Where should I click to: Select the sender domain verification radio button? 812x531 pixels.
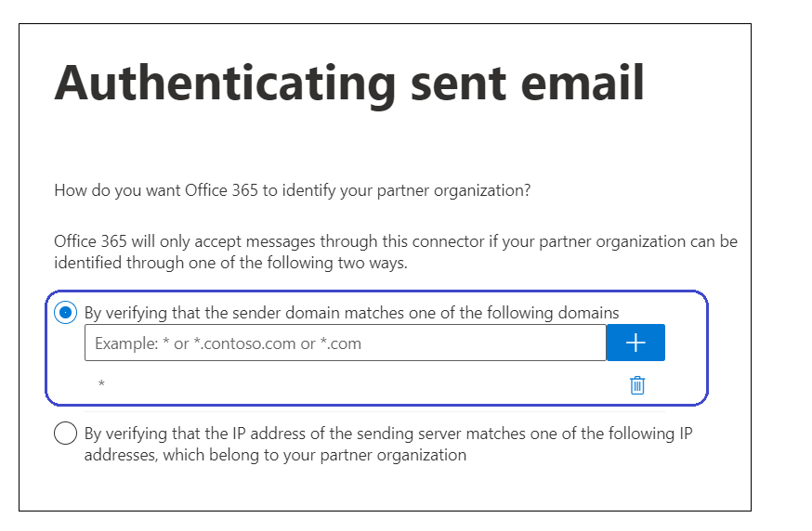point(65,313)
